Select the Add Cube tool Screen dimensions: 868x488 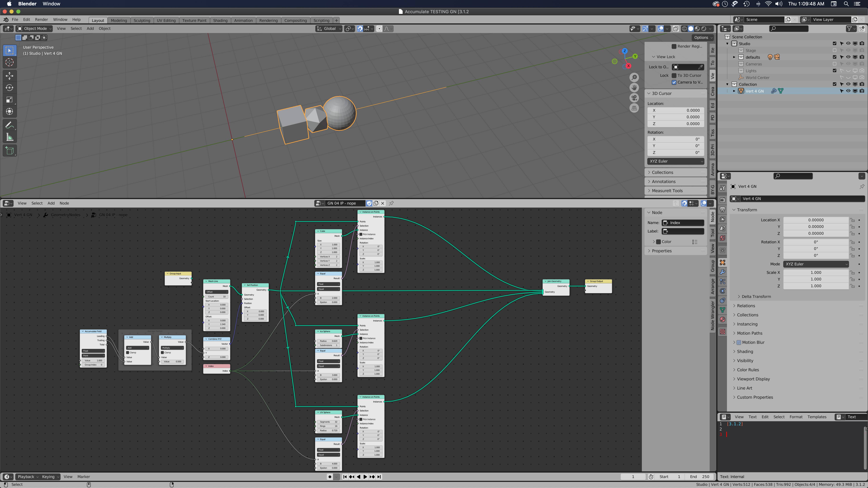[9, 150]
